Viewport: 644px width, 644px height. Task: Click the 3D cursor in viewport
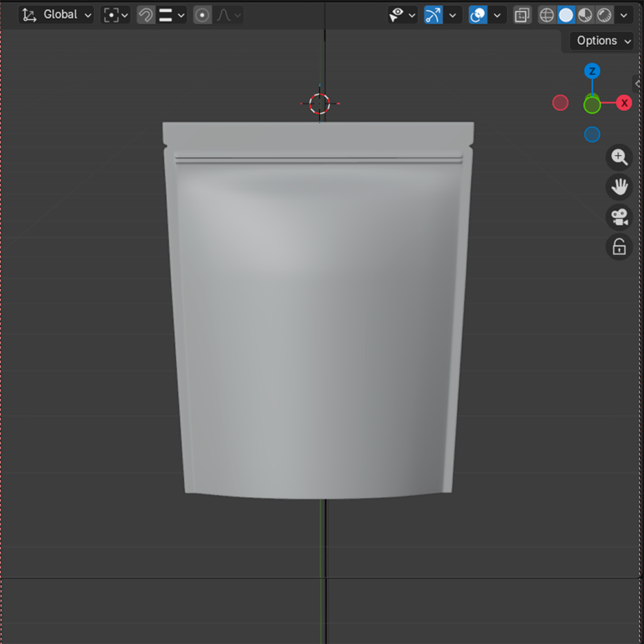(319, 104)
